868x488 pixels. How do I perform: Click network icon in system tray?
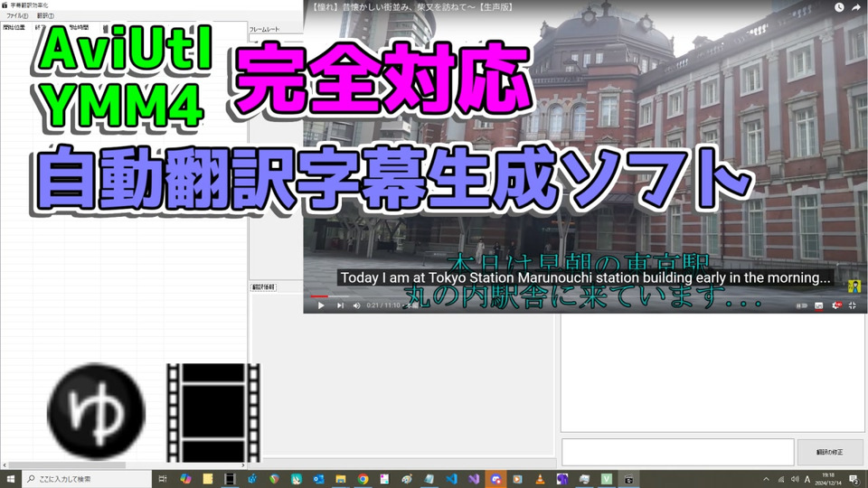point(781,479)
